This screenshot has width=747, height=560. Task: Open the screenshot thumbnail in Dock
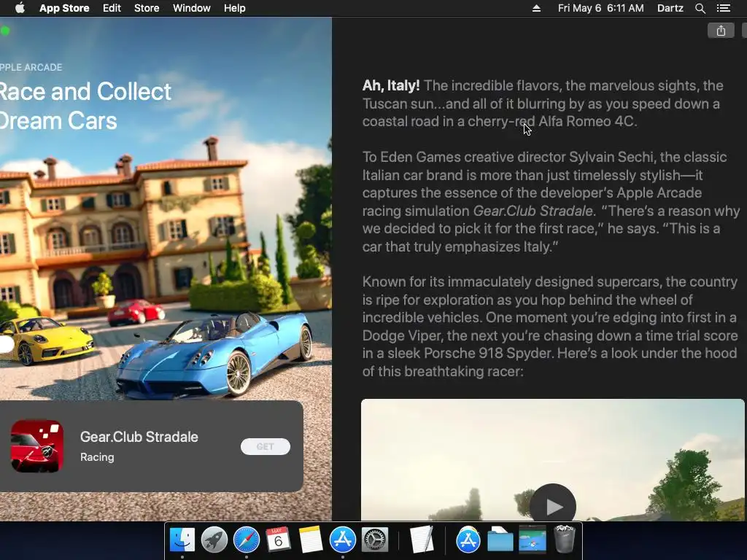(x=532, y=540)
